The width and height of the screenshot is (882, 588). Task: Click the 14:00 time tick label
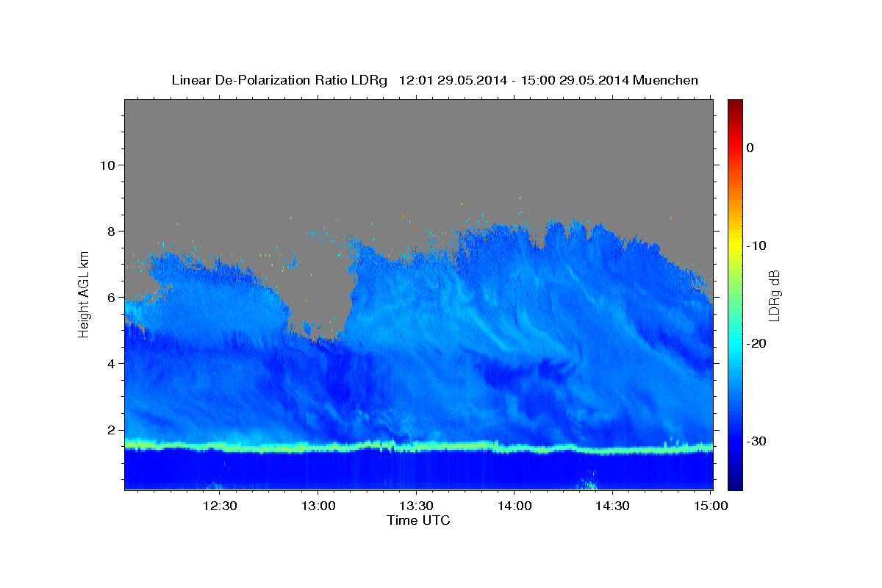point(514,506)
